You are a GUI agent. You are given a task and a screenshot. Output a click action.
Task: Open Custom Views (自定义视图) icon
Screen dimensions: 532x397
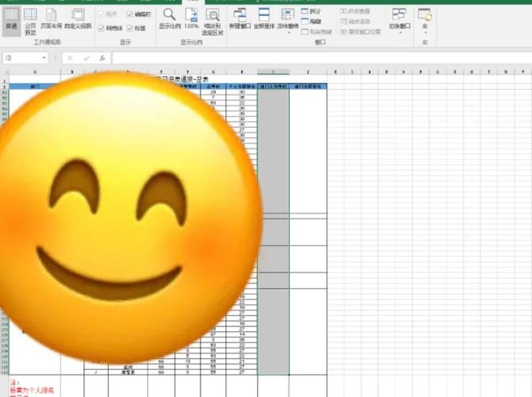tap(78, 19)
